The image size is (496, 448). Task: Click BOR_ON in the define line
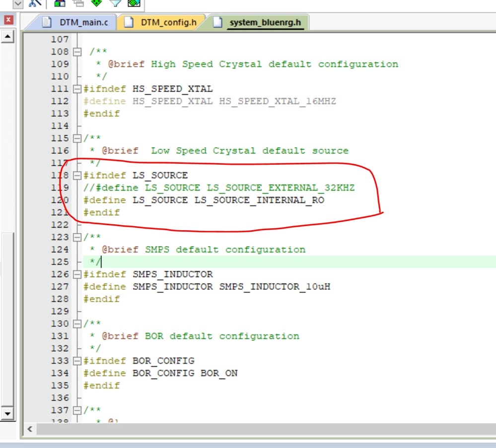tap(219, 374)
